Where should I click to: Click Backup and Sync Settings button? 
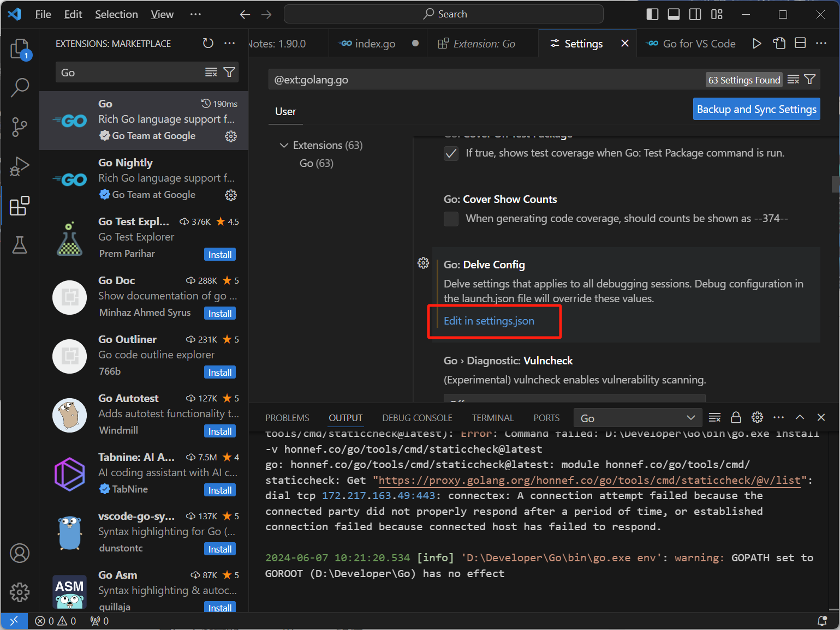point(756,109)
